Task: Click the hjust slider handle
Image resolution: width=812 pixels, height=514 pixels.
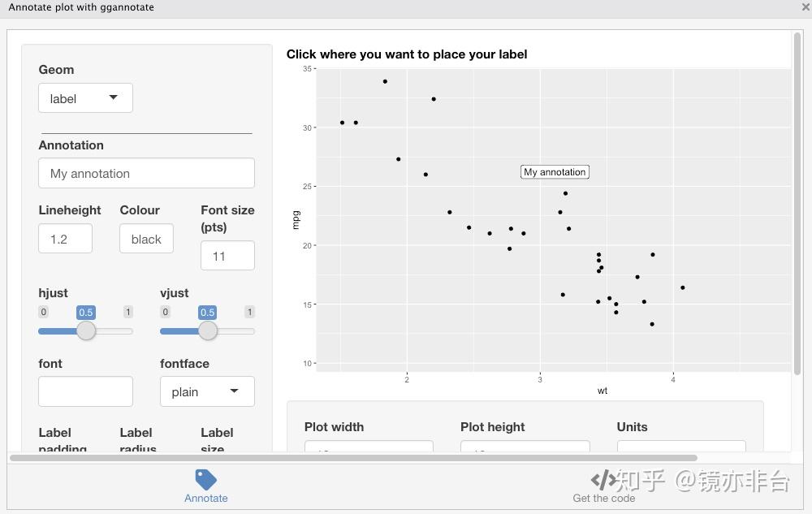Action: tap(86, 330)
